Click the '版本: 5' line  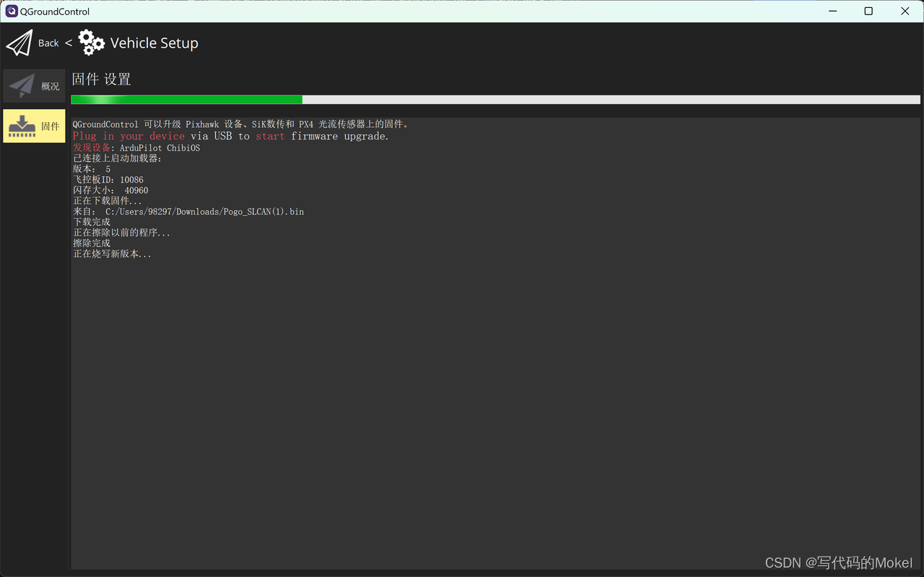coord(92,169)
